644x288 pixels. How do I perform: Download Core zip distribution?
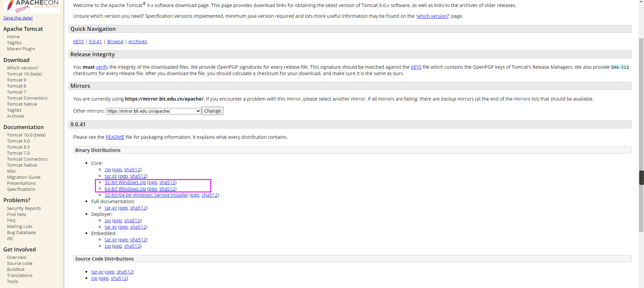pyautogui.click(x=108, y=170)
